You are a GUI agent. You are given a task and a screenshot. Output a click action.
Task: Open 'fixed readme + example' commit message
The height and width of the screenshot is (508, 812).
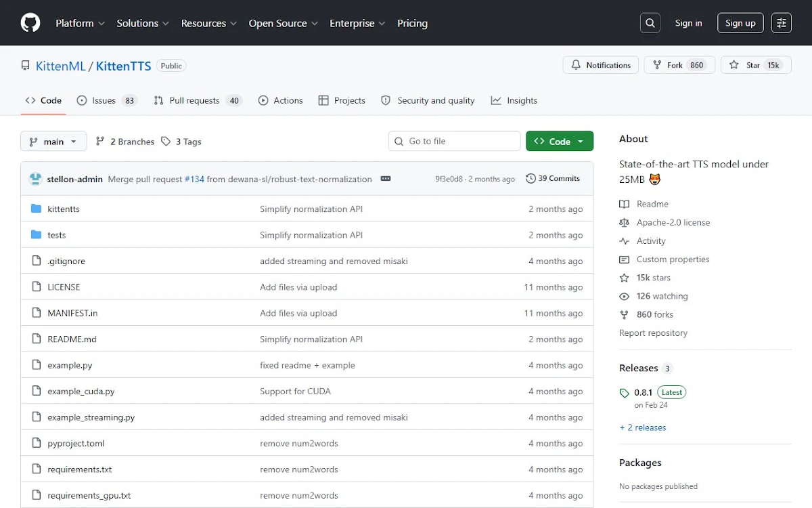tap(307, 365)
